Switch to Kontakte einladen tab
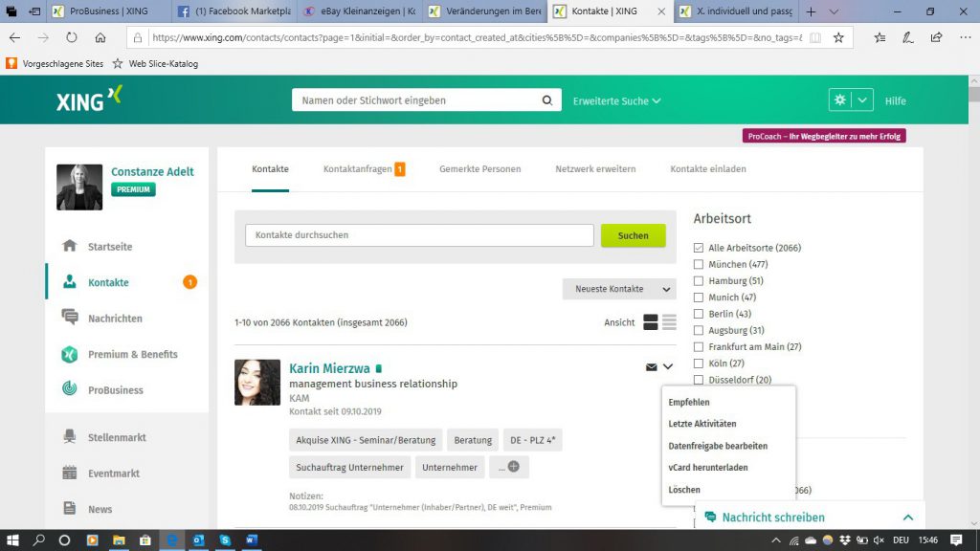 tap(708, 168)
